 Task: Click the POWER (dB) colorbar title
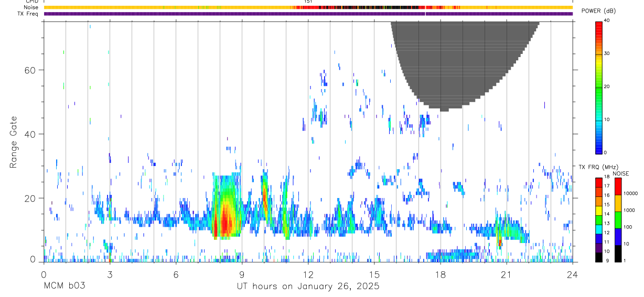pyautogui.click(x=599, y=11)
